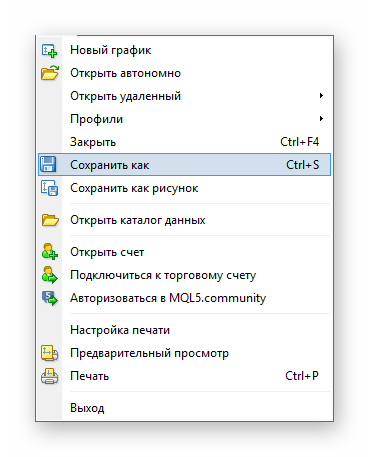The width and height of the screenshot is (369, 457).
Task: Click Выход to exit the terminal
Action: (184, 408)
